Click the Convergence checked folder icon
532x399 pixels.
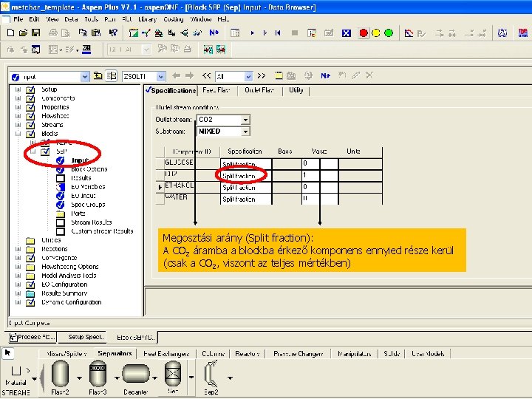[30, 258]
